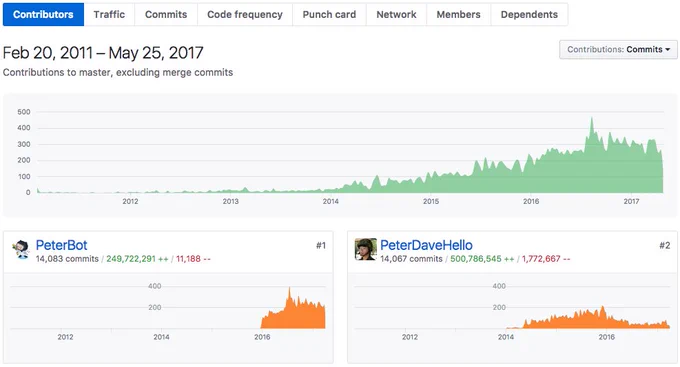Click PeterDaveHello's 14,067 commits link
Screen dimensions: 680x367
tap(411, 259)
